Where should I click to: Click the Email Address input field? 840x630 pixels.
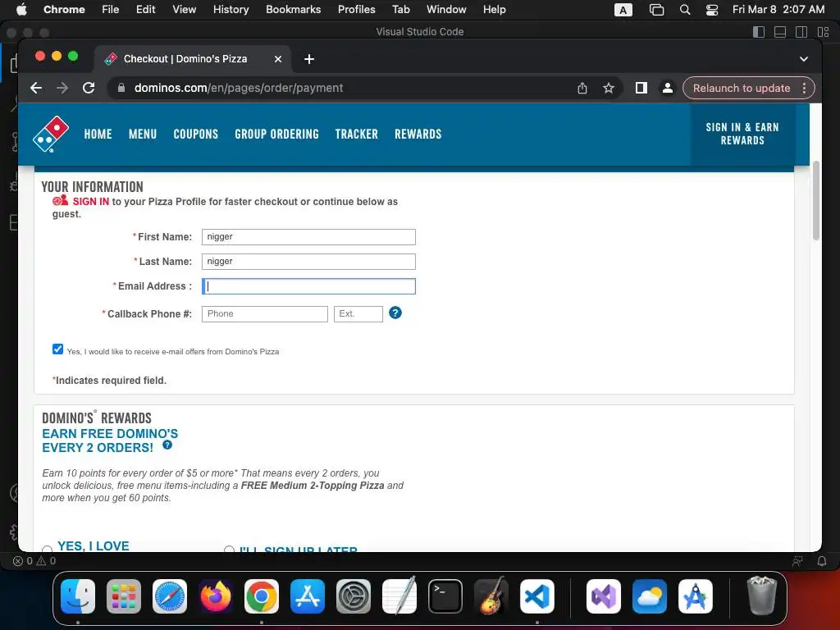308,286
